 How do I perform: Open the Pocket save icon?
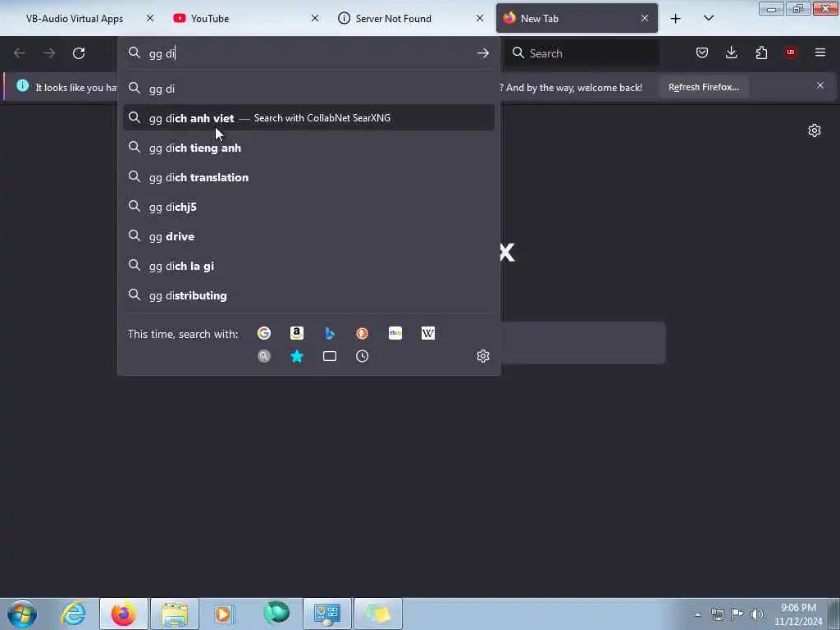[x=702, y=52]
